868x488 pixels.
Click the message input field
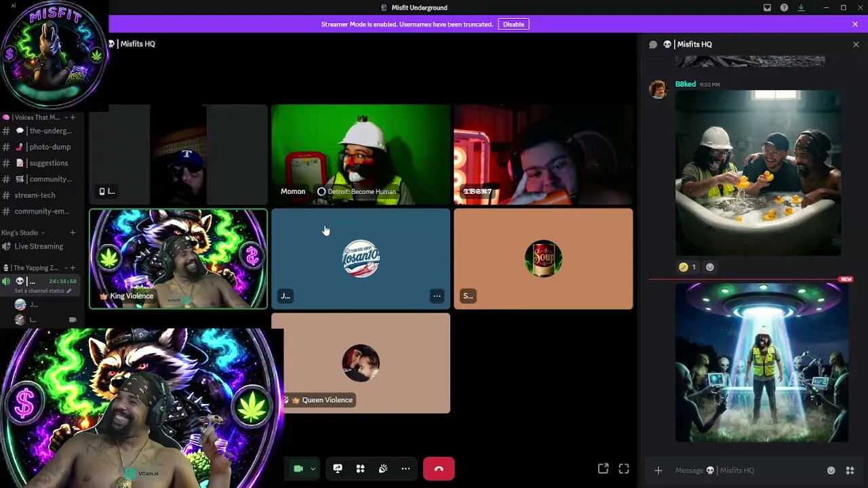[x=746, y=470]
